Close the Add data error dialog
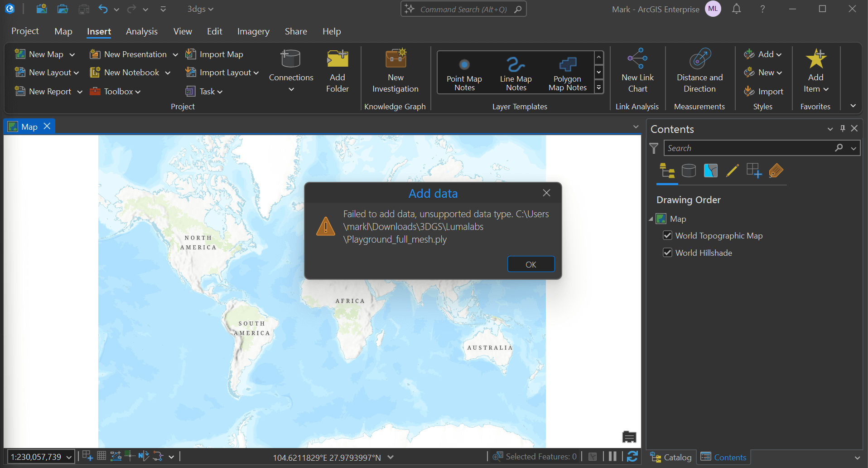This screenshot has height=468, width=868. (547, 193)
